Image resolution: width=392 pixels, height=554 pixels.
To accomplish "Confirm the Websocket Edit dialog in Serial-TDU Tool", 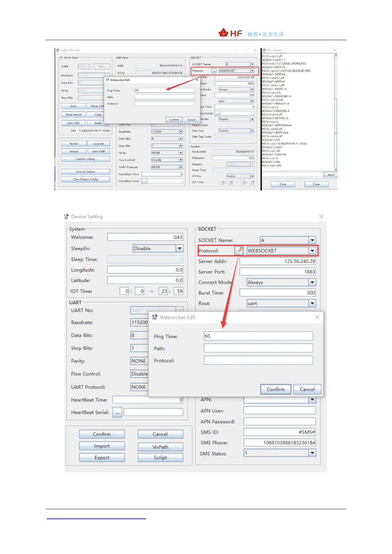I will [174, 120].
